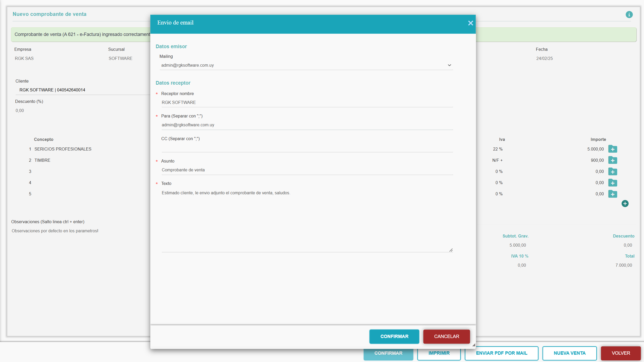
Task: Click plus folder icon on row 5
Action: click(612, 194)
